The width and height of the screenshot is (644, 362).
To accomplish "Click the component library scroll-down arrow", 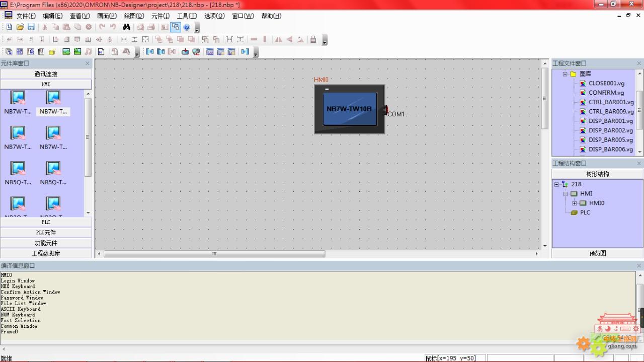I will click(x=88, y=213).
